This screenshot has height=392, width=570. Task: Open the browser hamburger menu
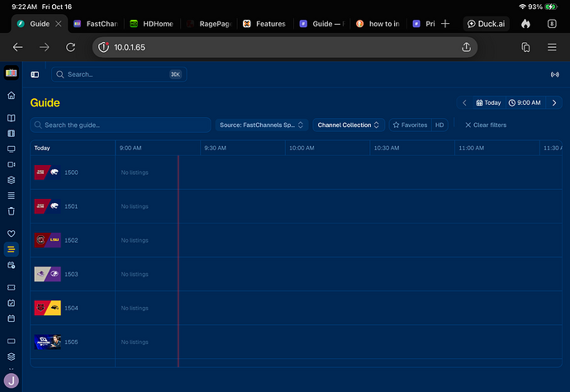click(552, 47)
